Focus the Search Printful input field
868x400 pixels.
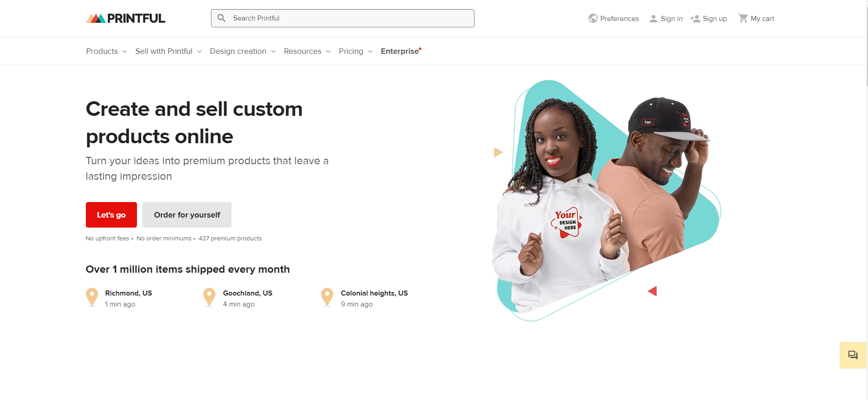tap(342, 18)
